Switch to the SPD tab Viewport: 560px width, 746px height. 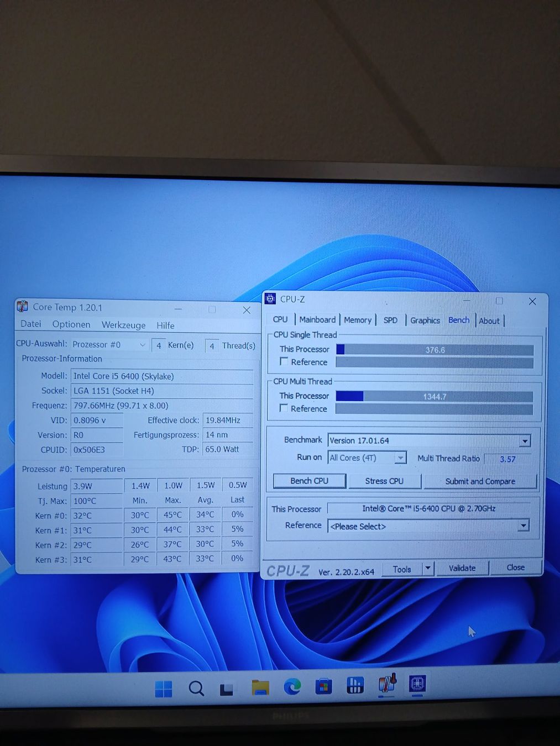point(390,320)
